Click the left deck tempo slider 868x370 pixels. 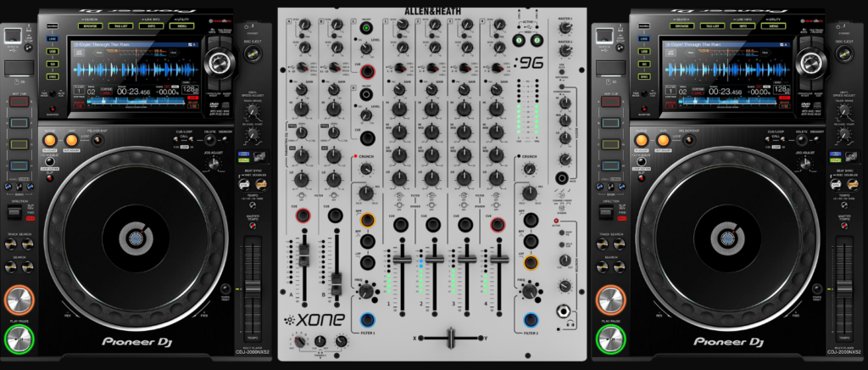click(253, 289)
